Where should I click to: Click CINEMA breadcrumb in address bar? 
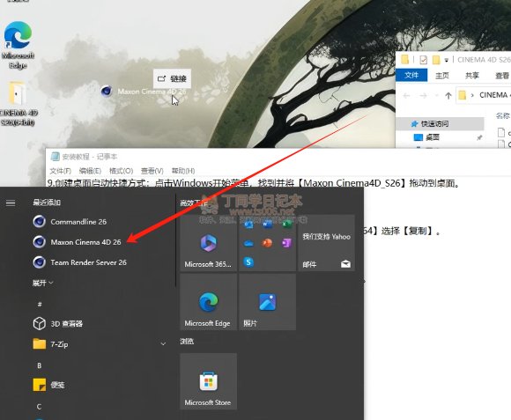click(x=493, y=95)
